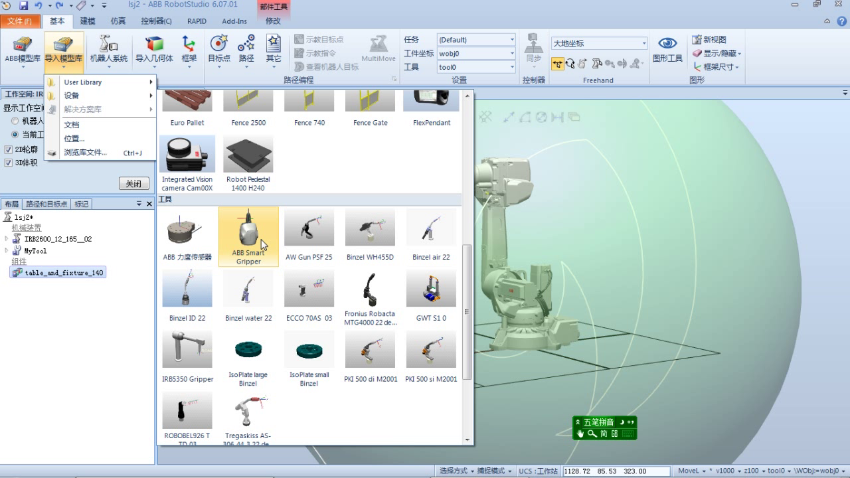
Task: Select the GWT S1 0 tool
Action: point(431,297)
